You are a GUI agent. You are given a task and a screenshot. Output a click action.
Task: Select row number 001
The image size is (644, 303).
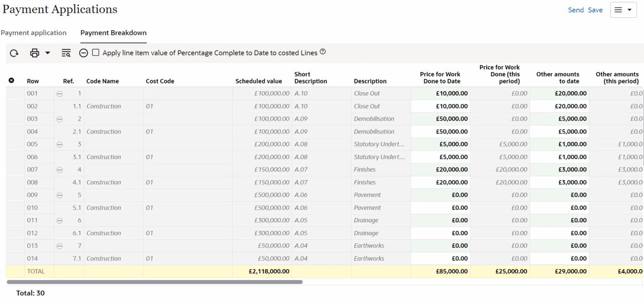(33, 93)
